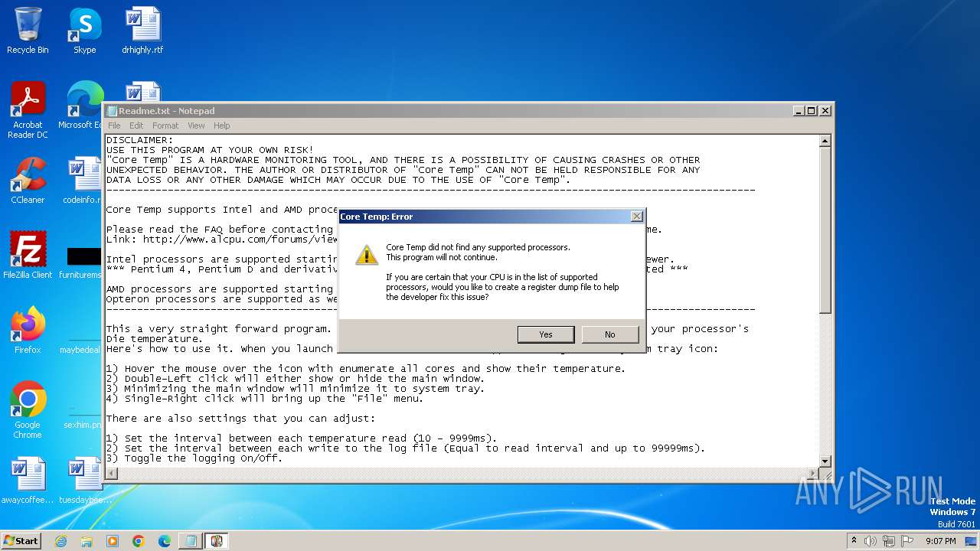
Task: Click "There are also settings" line
Action: click(x=241, y=419)
